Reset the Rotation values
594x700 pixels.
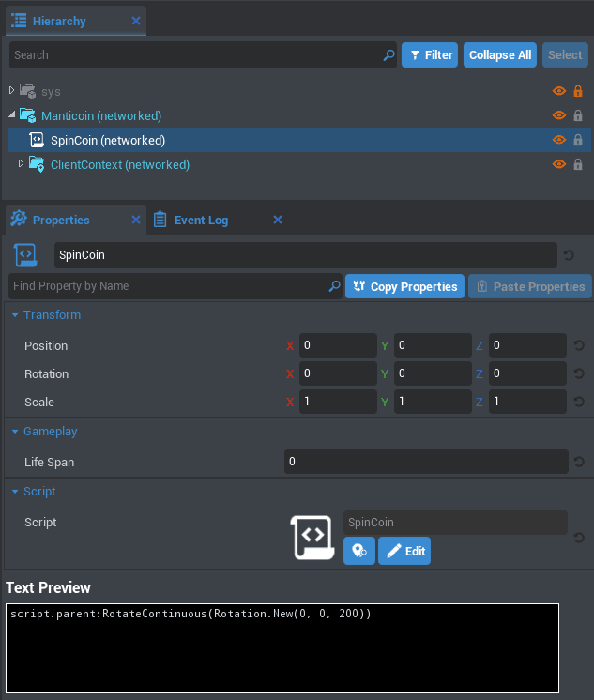[x=579, y=373]
